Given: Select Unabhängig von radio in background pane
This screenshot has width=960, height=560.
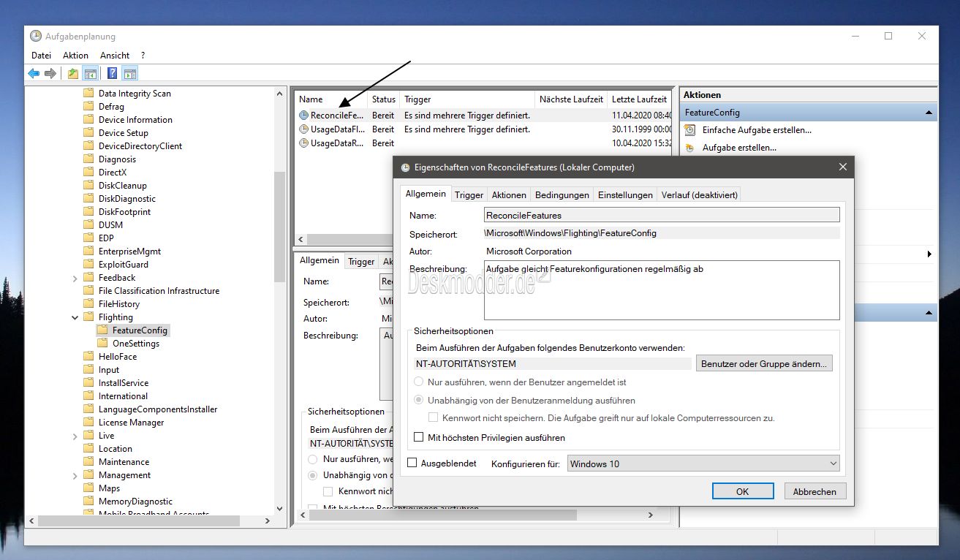Looking at the screenshot, I should (313, 475).
